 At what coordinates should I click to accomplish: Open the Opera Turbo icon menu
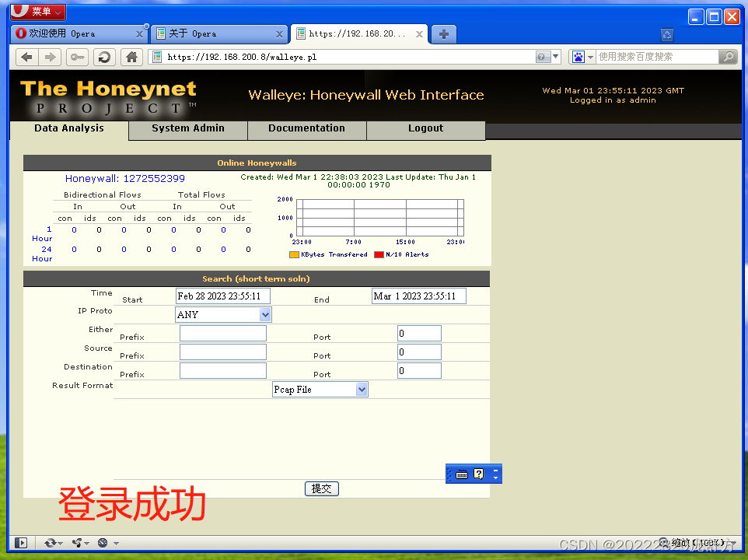108,543
